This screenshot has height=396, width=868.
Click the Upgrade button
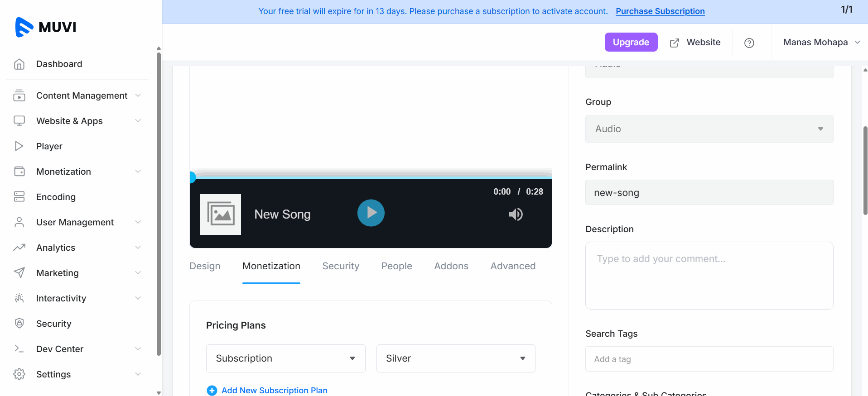click(x=631, y=42)
